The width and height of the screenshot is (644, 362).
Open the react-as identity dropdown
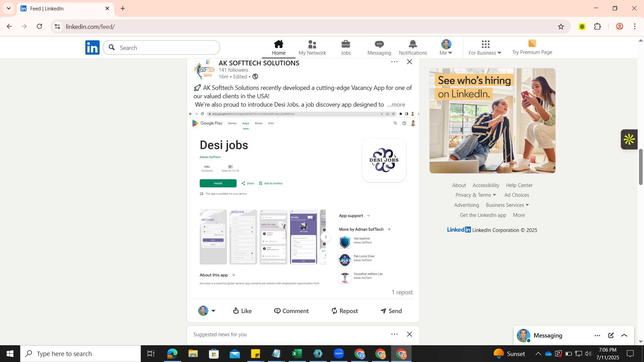click(207, 311)
